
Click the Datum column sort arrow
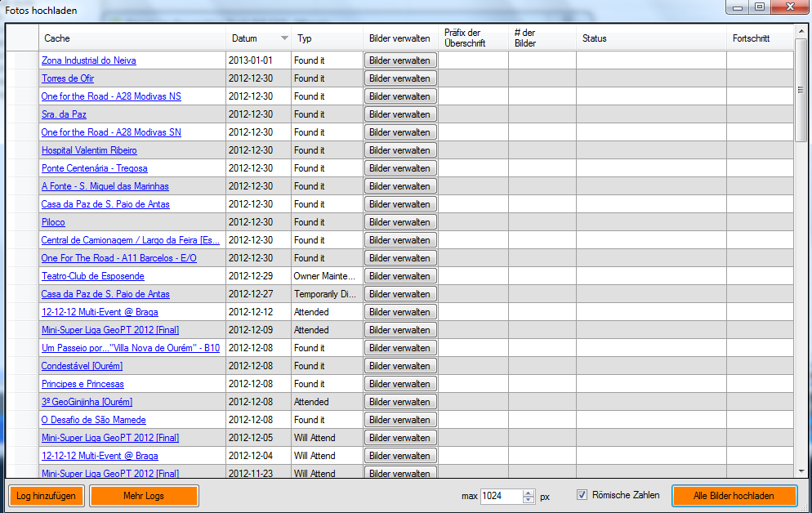(284, 38)
